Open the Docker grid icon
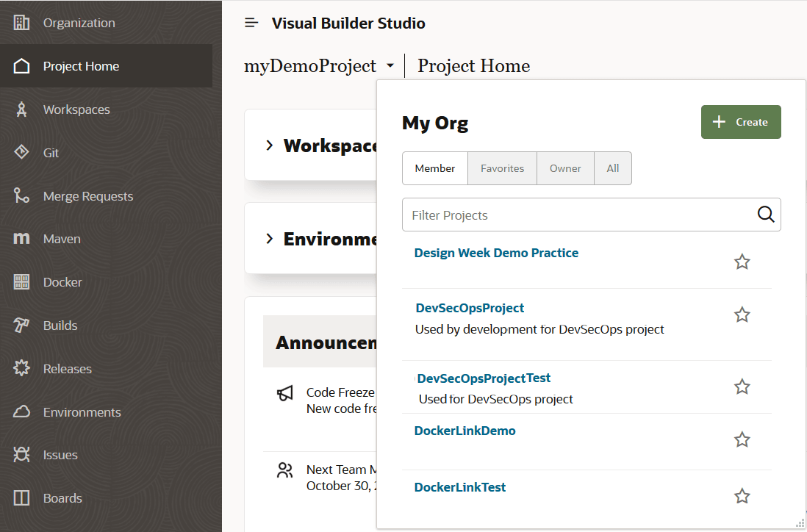The image size is (807, 532). point(21,282)
